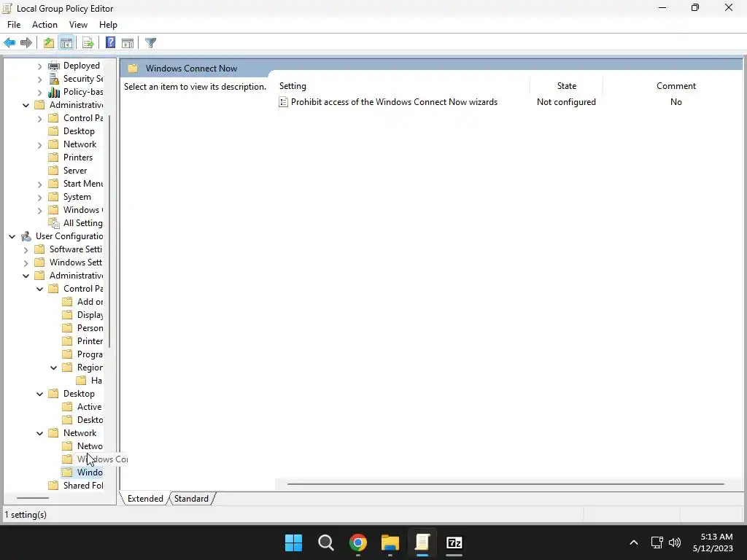The image size is (747, 560).
Task: Select All Settings under Computer Configuration
Action: tap(83, 223)
